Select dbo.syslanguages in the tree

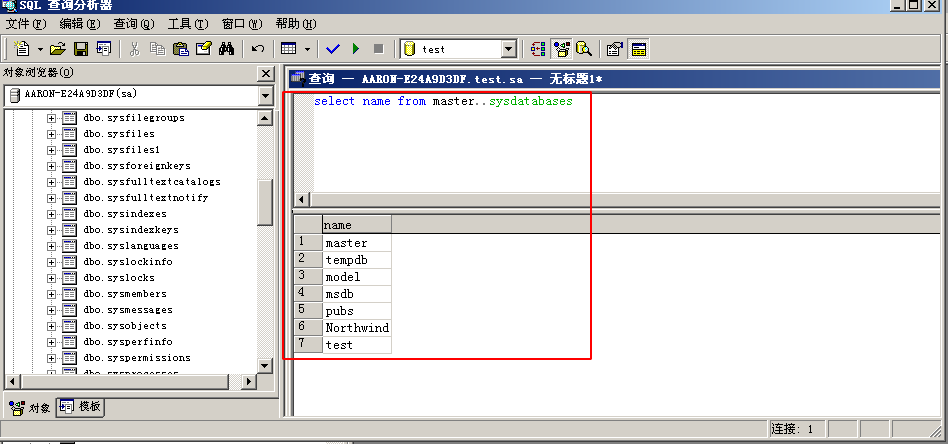[131, 246]
